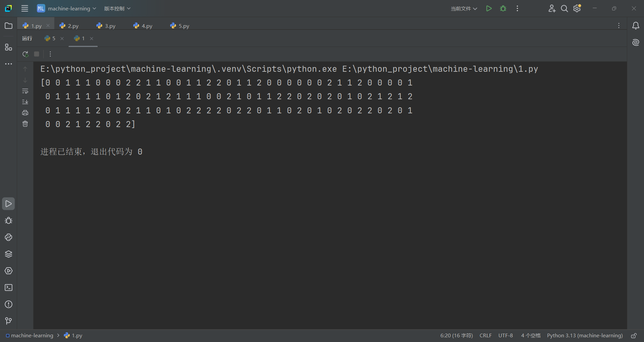Screen dimensions: 644x342
Task: Close the run tab named 1
Action: 92,39
